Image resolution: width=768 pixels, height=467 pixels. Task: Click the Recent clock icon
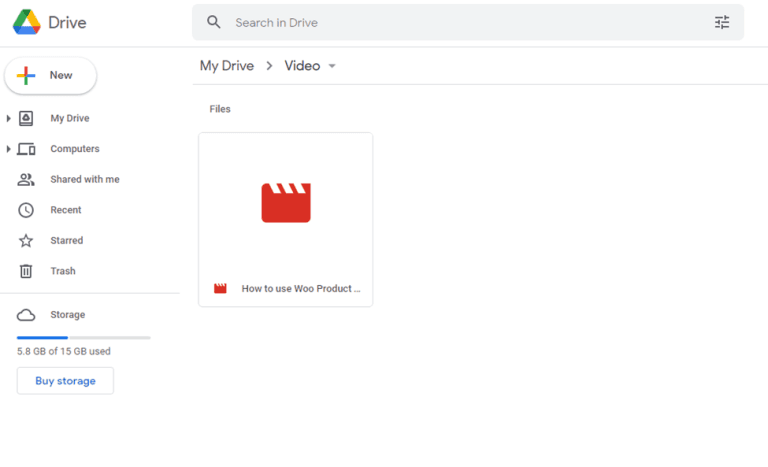coord(27,210)
